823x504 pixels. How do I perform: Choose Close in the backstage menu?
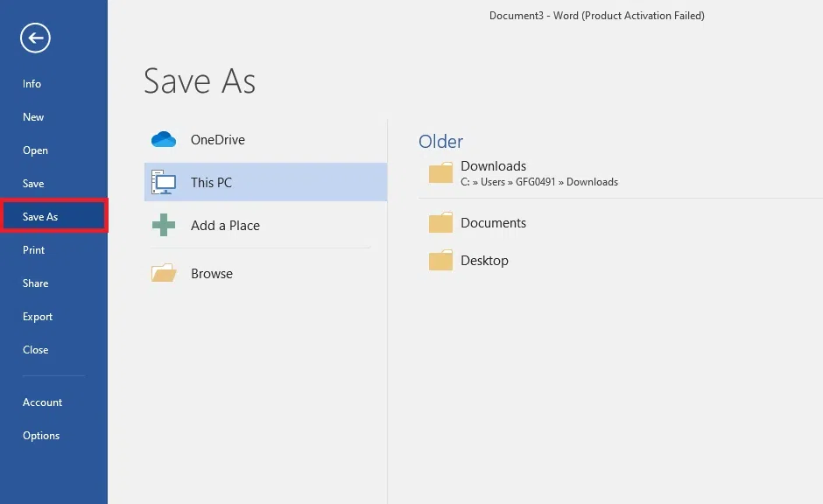coord(35,350)
